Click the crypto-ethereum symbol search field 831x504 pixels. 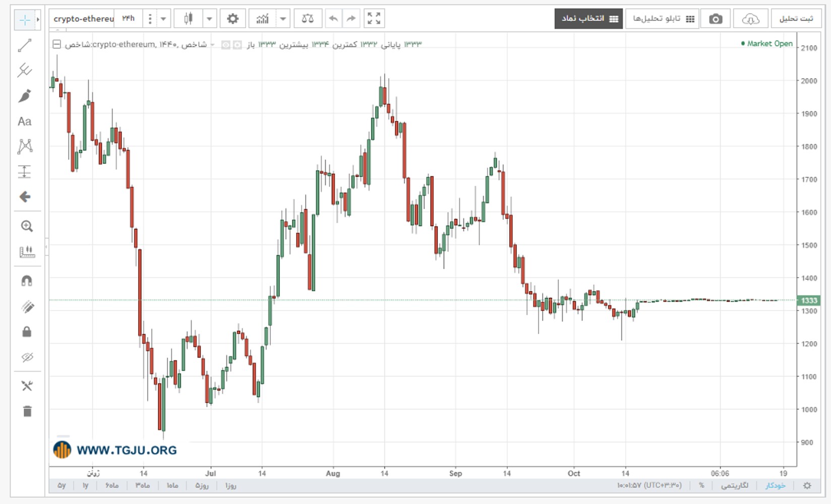(x=84, y=19)
